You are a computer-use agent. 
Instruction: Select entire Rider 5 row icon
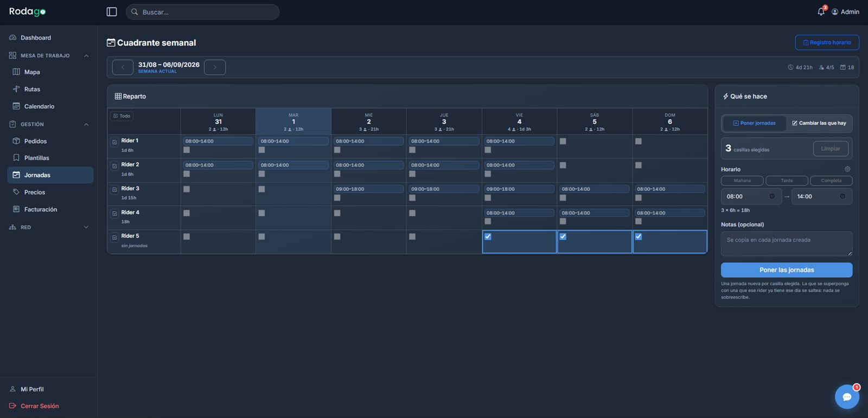(x=114, y=237)
